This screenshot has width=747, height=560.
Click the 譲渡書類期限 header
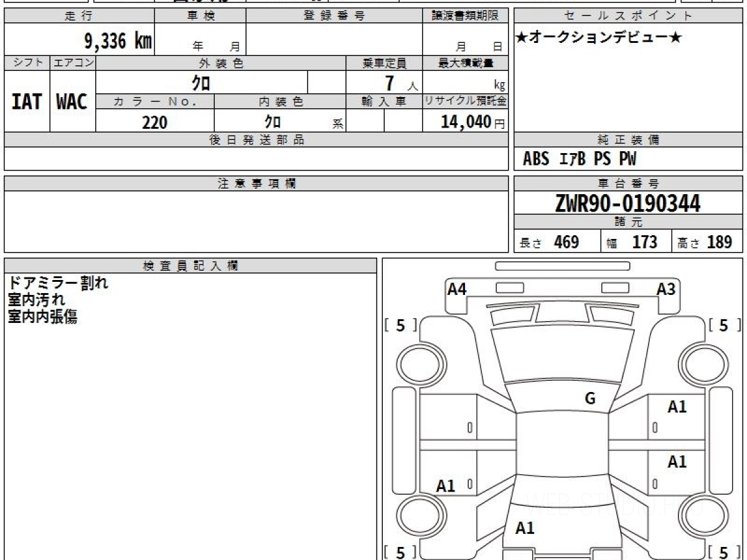point(465,16)
